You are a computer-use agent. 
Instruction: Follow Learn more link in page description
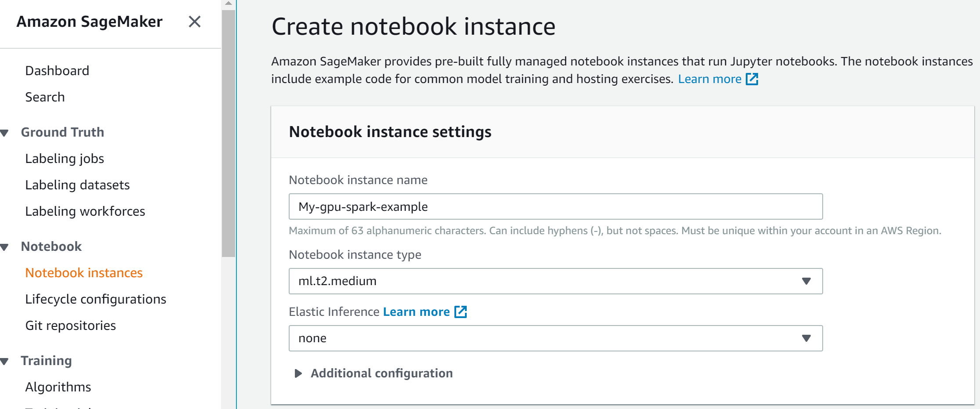click(x=709, y=79)
